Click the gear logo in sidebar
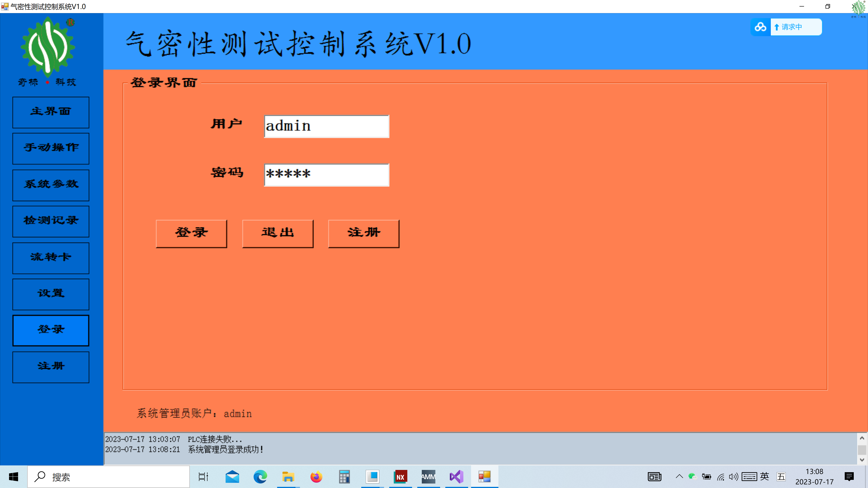The image size is (868, 488). click(x=48, y=47)
